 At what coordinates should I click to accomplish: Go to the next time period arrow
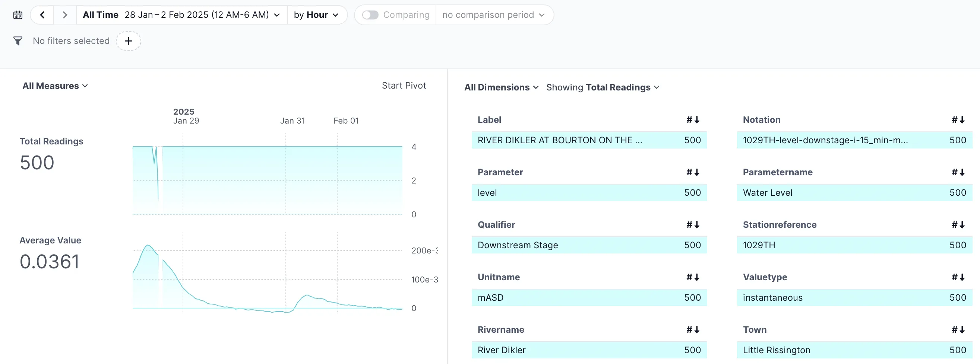(65, 15)
